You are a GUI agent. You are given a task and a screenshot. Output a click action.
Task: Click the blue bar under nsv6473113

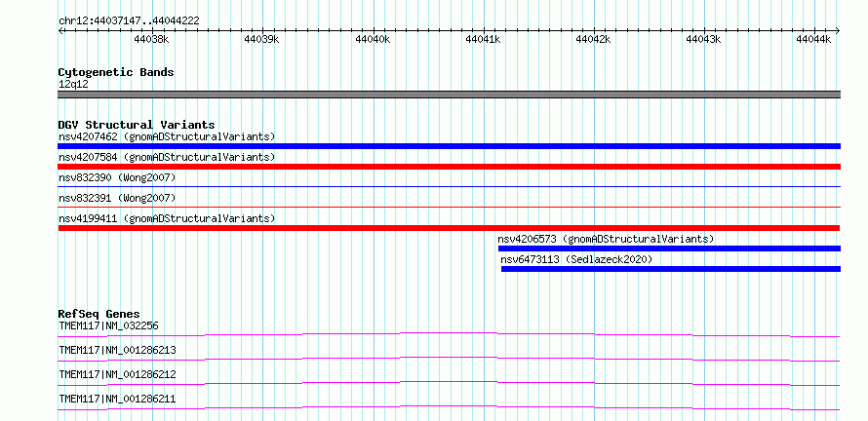point(671,269)
